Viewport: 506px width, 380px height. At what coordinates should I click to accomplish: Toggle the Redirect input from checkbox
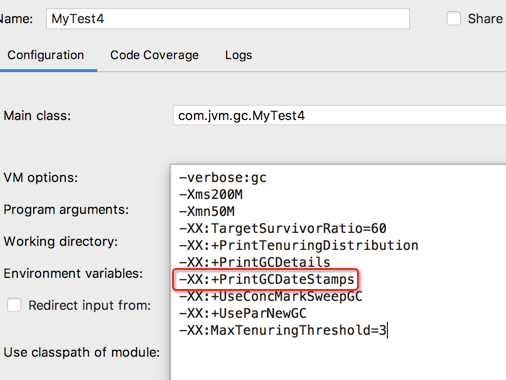pos(14,305)
